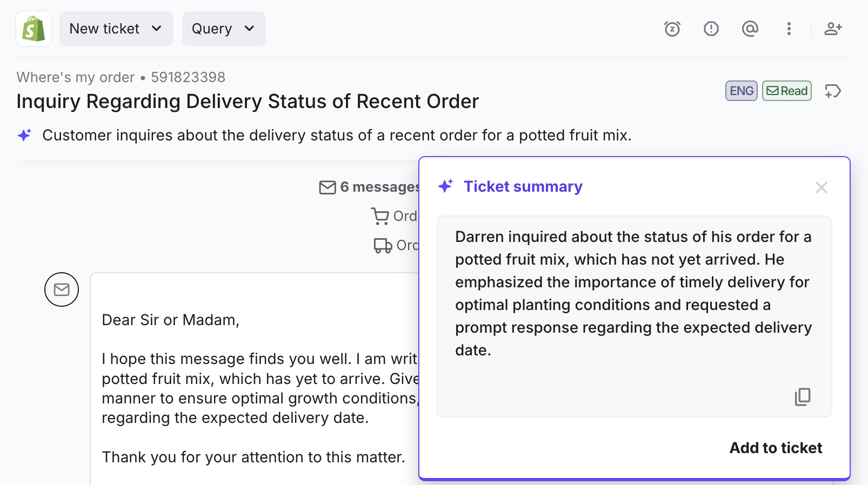
Task: Click the ENG language badge
Action: click(x=742, y=91)
